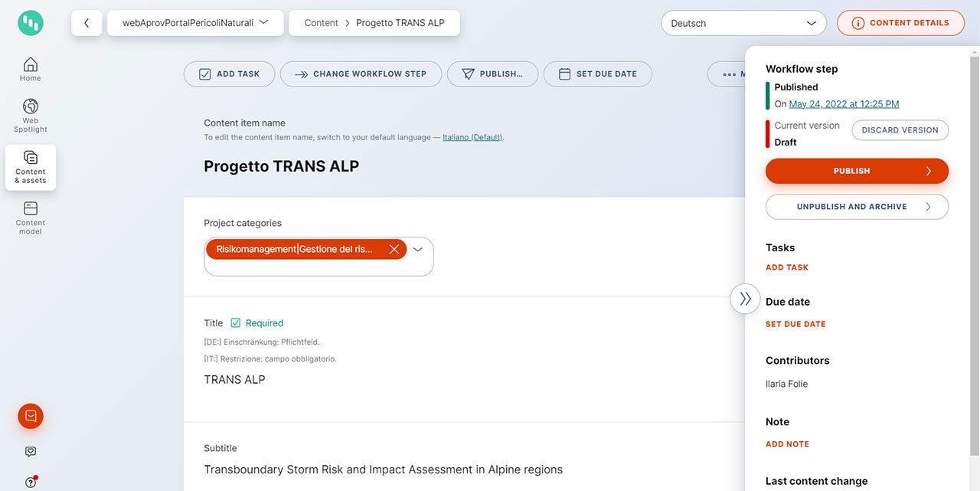Remove the Risikomanagement category tag
980x491 pixels.
pos(394,249)
